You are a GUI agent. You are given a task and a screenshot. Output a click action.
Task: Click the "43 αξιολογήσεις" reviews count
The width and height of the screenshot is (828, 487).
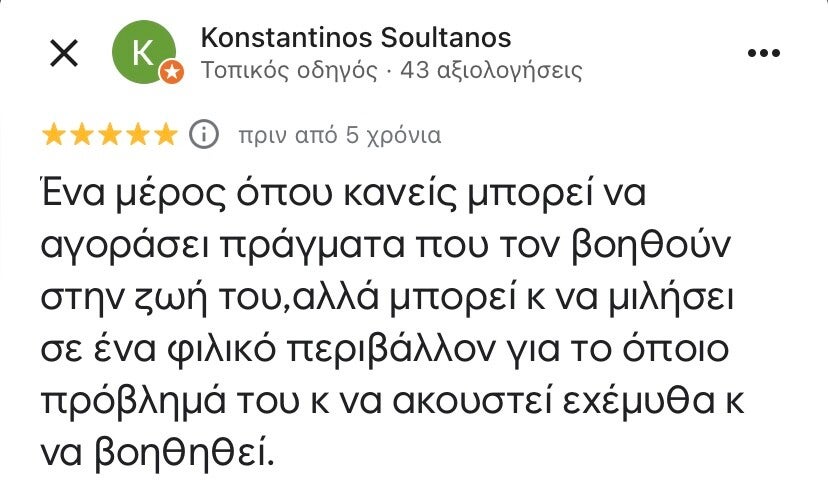[x=491, y=70]
